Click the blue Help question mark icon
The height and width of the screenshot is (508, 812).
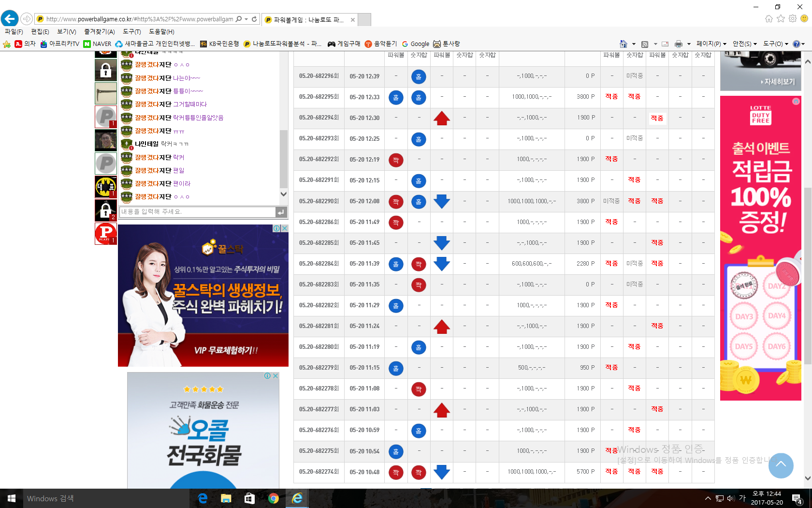(797, 44)
